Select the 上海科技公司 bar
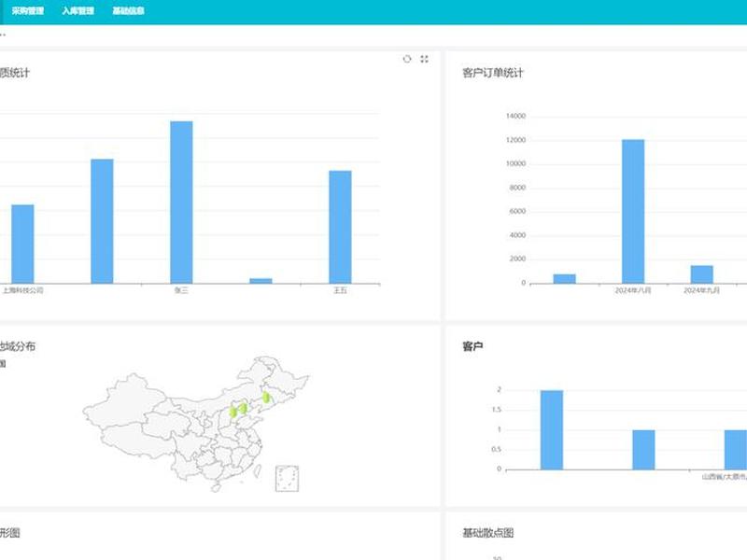Viewport: 747px width, 560px height. pyautogui.click(x=22, y=245)
